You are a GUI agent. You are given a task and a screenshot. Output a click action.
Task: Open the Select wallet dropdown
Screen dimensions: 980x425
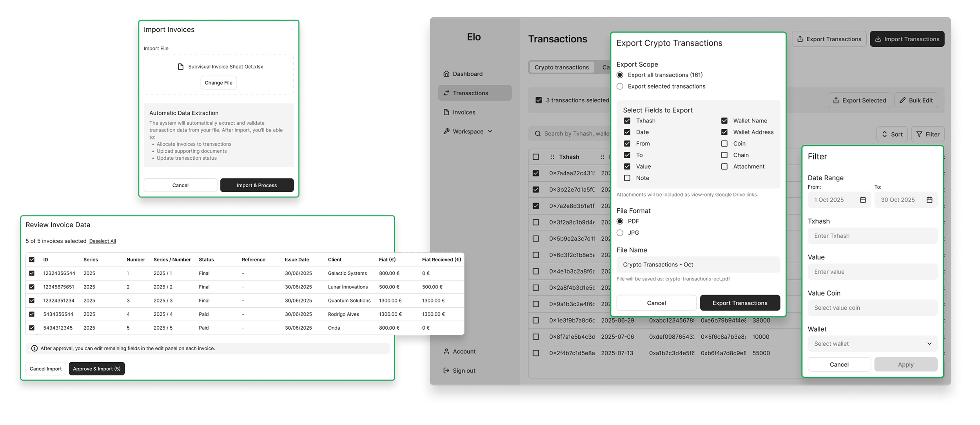coord(872,344)
